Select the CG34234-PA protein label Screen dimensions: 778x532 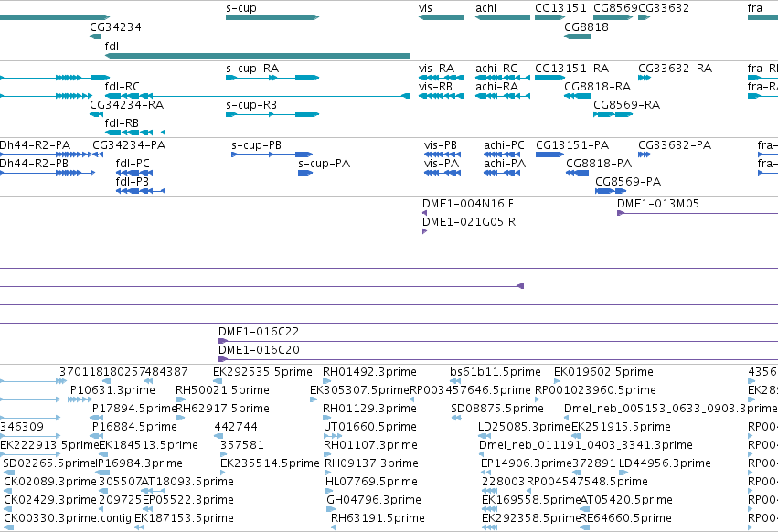pyautogui.click(x=129, y=145)
